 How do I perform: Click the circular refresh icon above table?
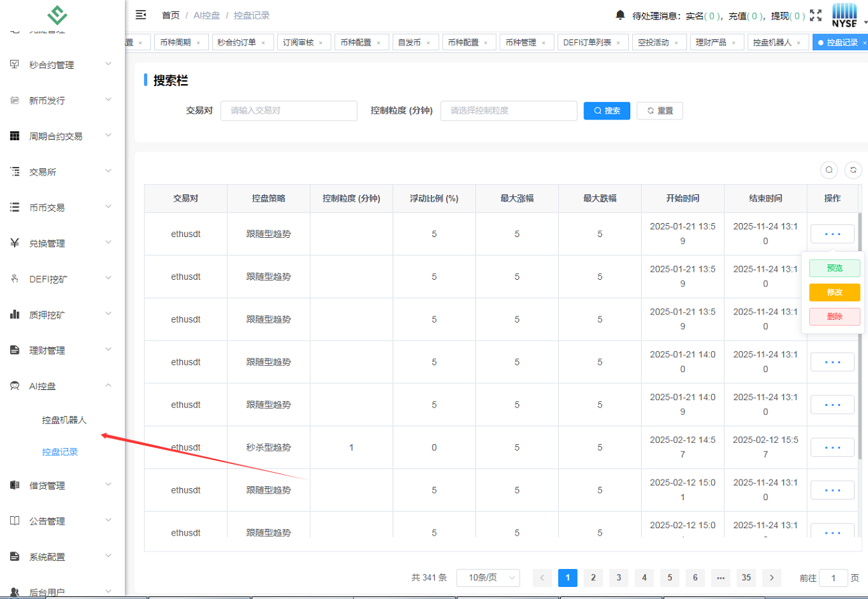[x=853, y=170]
